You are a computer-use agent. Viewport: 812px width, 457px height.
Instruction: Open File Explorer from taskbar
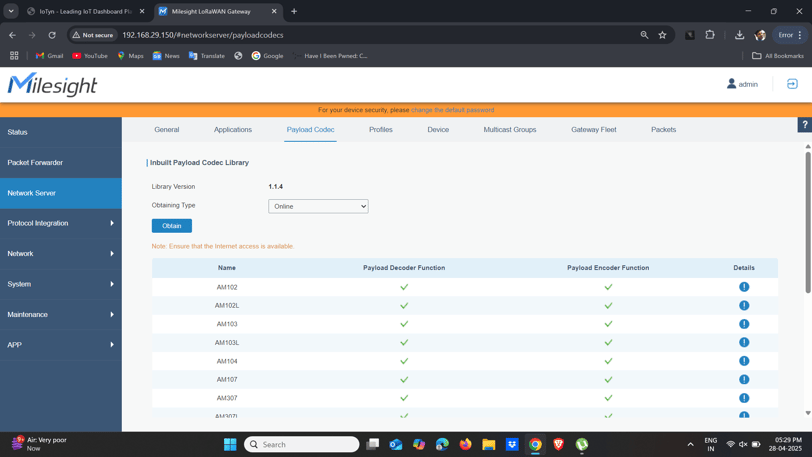click(488, 445)
